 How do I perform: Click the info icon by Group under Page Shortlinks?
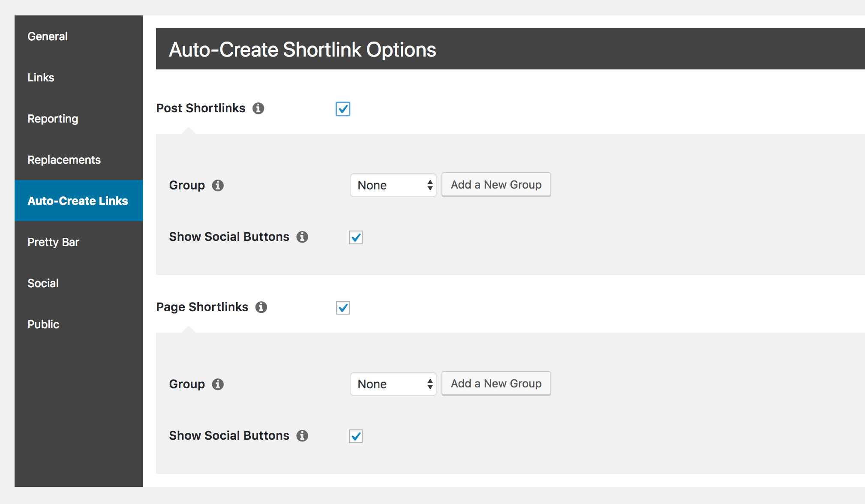pyautogui.click(x=218, y=384)
